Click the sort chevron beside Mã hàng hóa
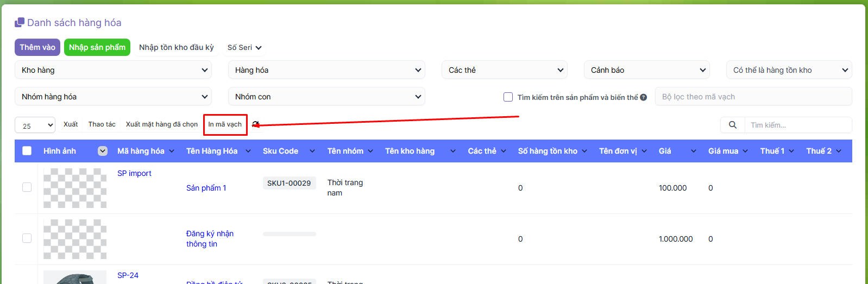Viewport: 868px width, 284px height. (x=172, y=151)
